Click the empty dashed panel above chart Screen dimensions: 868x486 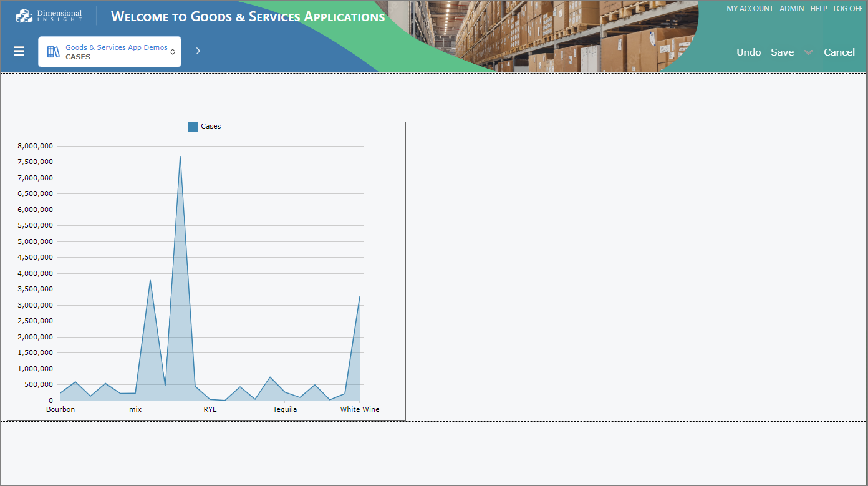434,89
